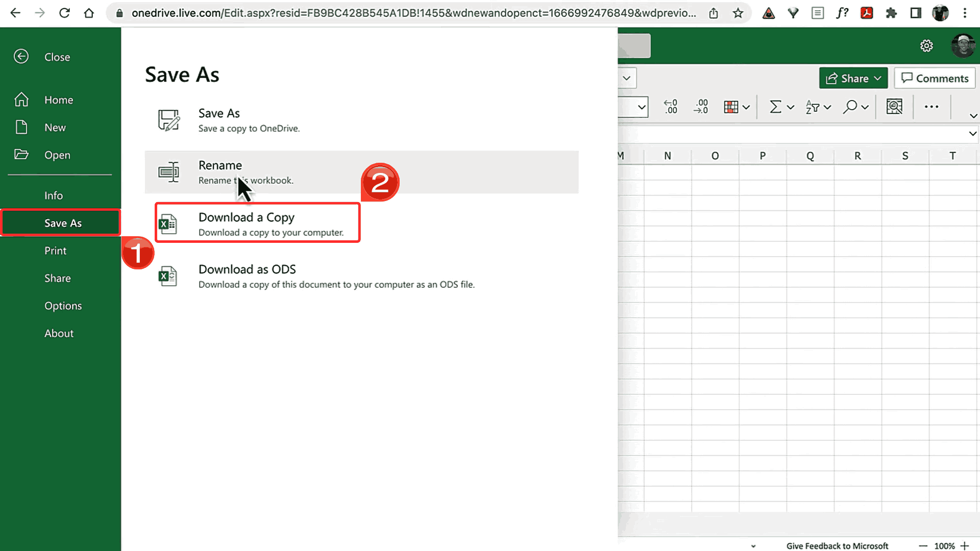Select column Q header

(x=810, y=156)
